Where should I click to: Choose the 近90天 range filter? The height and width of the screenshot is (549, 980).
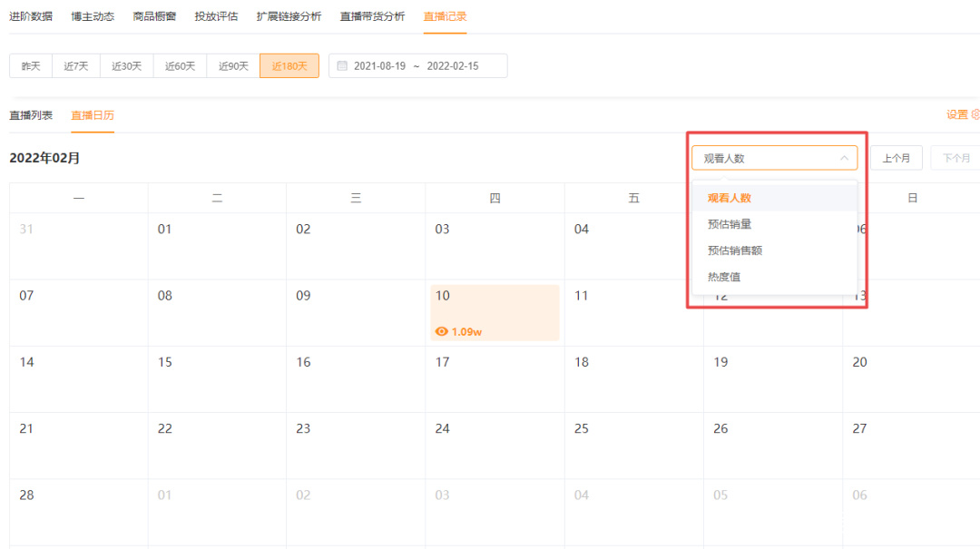click(x=233, y=66)
